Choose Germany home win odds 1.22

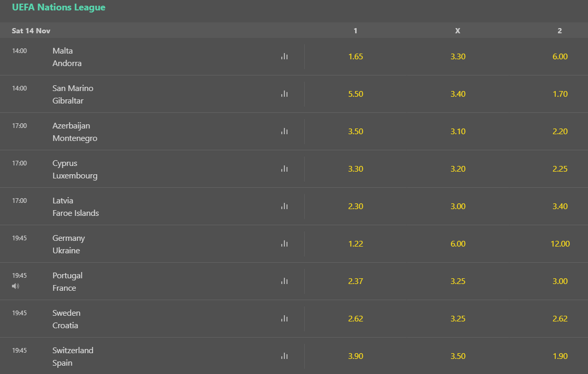356,243
